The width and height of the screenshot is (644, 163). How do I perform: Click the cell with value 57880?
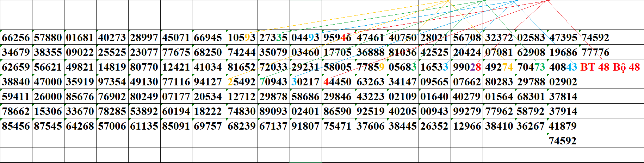48,38
